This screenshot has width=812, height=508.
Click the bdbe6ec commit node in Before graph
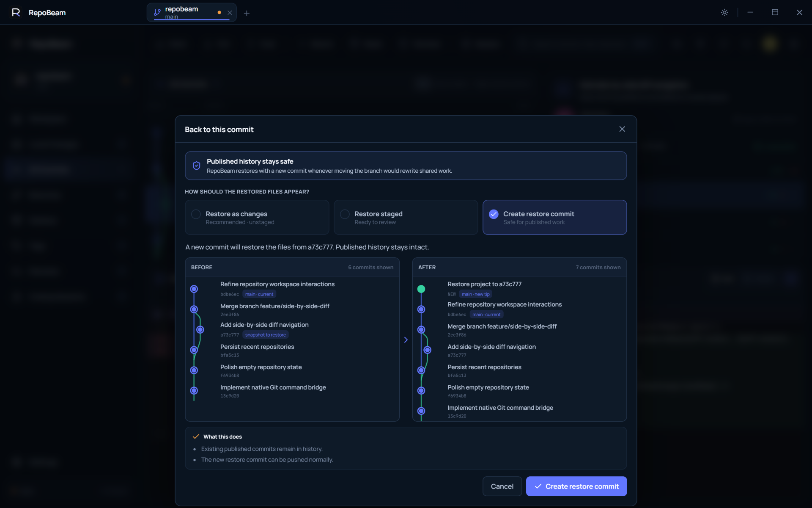point(194,289)
